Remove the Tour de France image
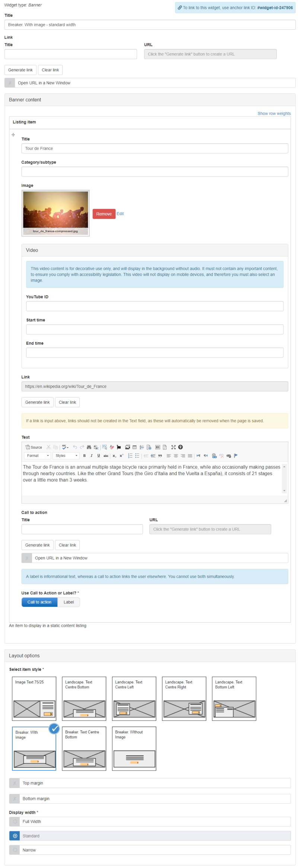Image resolution: width=298 pixels, height=868 pixels. (104, 214)
